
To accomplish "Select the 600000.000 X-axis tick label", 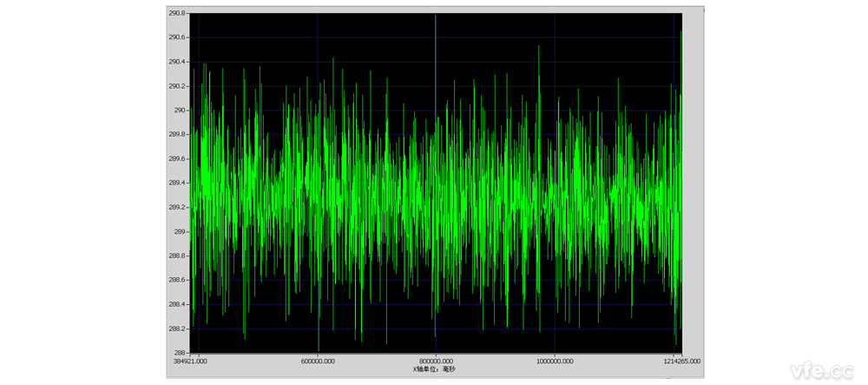I will (x=318, y=361).
